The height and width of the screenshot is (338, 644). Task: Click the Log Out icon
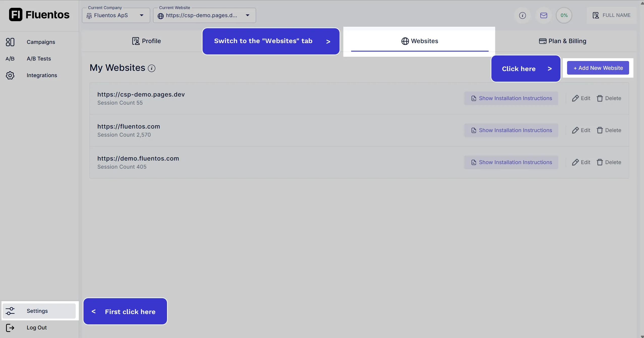10,328
